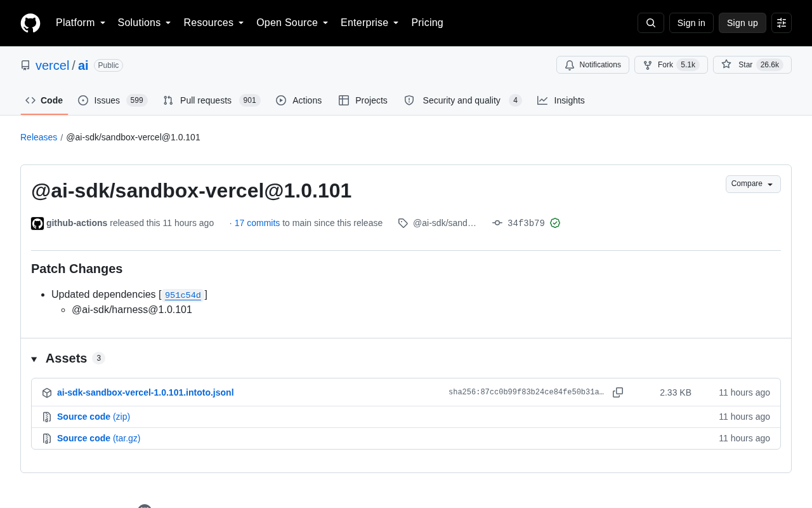Screen dimensions: 812x508
Task: Click the repository book icon beside vercel
Action: 25,65
